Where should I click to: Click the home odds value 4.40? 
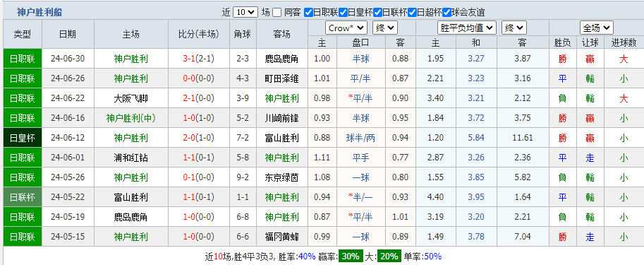click(x=435, y=197)
